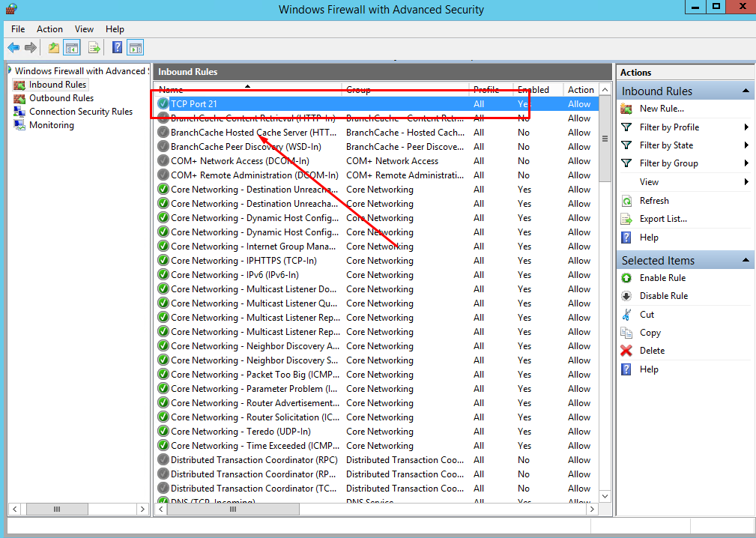This screenshot has width=756, height=538.
Task: Toggle the Show/Hide Console Tree toolbar icon
Action: pos(72,48)
